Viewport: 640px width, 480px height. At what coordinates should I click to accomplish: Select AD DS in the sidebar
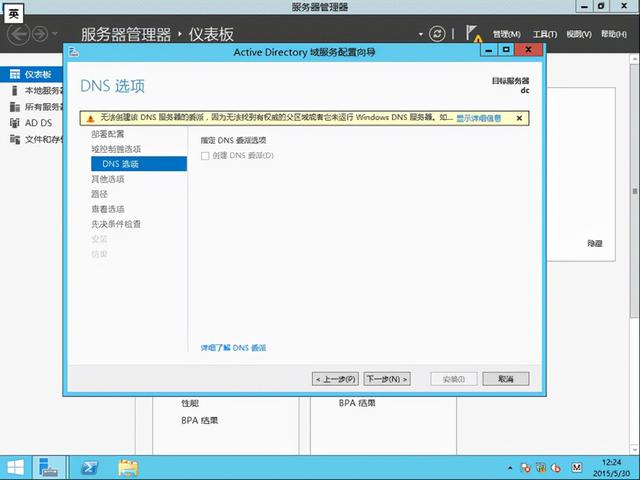pyautogui.click(x=32, y=123)
